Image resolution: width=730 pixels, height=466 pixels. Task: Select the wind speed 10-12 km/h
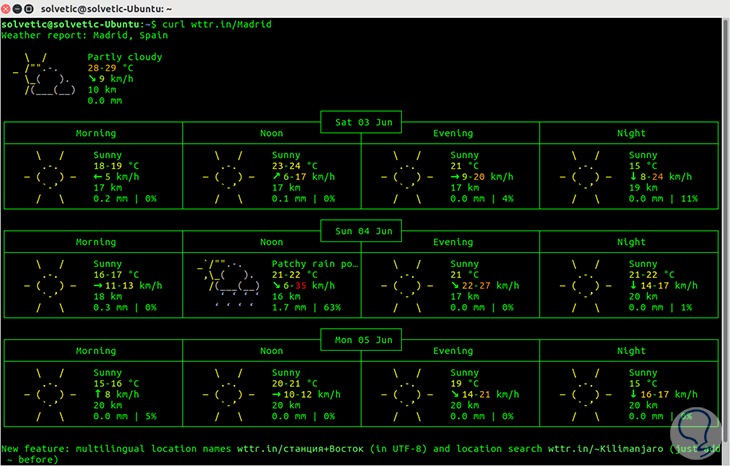(306, 395)
